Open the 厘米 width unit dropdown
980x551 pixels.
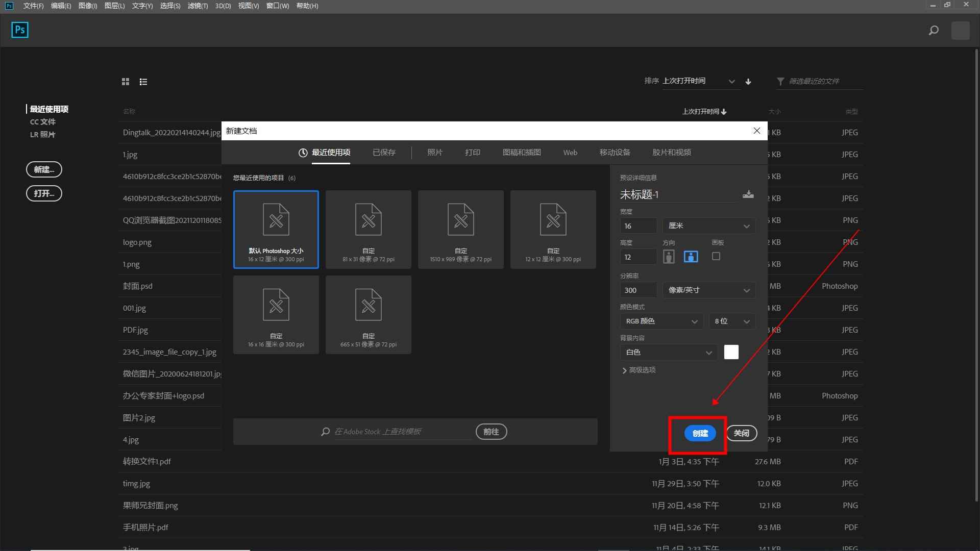[709, 226]
